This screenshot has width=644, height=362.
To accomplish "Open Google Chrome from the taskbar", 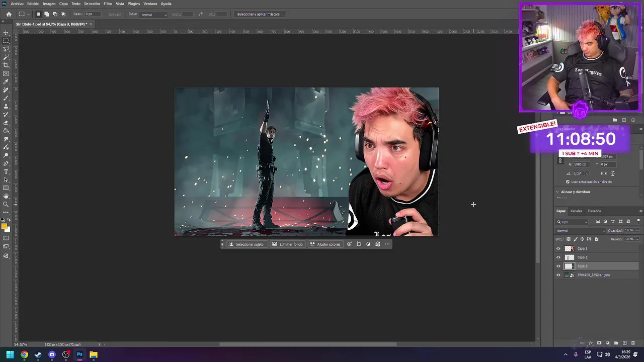I will (24, 355).
